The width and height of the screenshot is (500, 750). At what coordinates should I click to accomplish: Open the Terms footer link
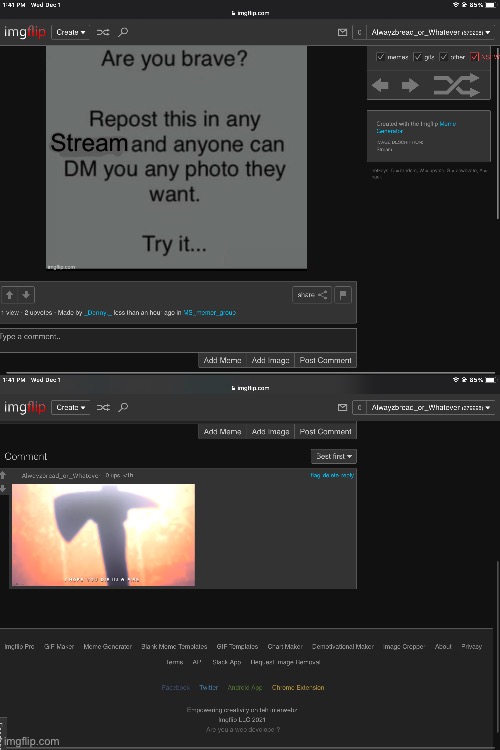coord(175,662)
